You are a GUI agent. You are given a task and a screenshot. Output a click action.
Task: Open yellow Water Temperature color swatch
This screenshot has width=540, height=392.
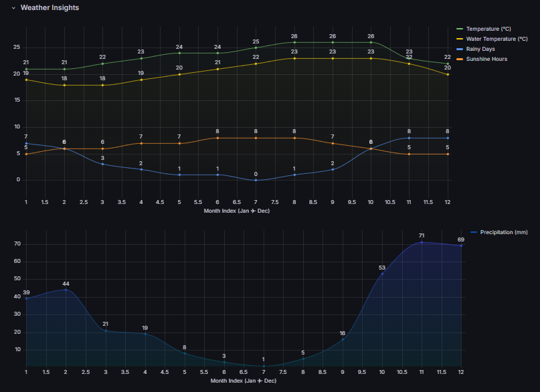coord(459,39)
